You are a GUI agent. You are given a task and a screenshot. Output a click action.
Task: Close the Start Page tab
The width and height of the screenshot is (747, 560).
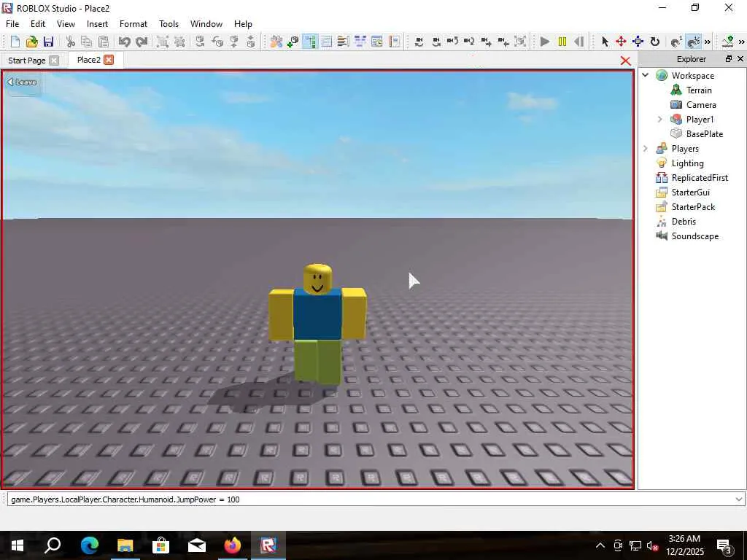coord(54,61)
